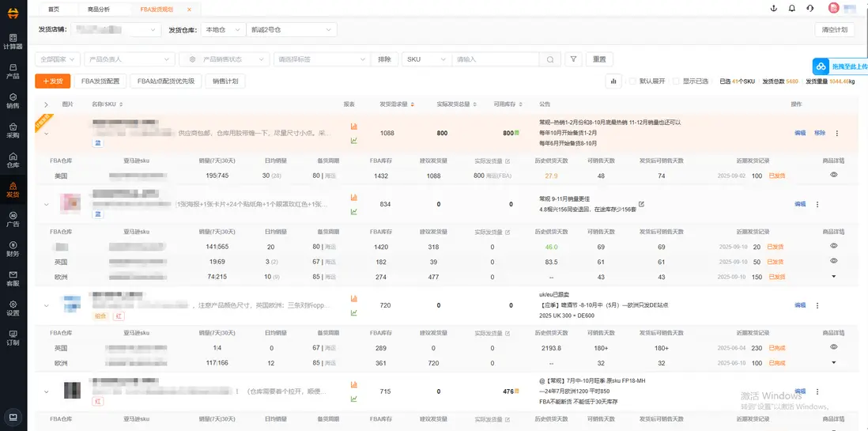View product details eye icon for 美国 row

(833, 175)
